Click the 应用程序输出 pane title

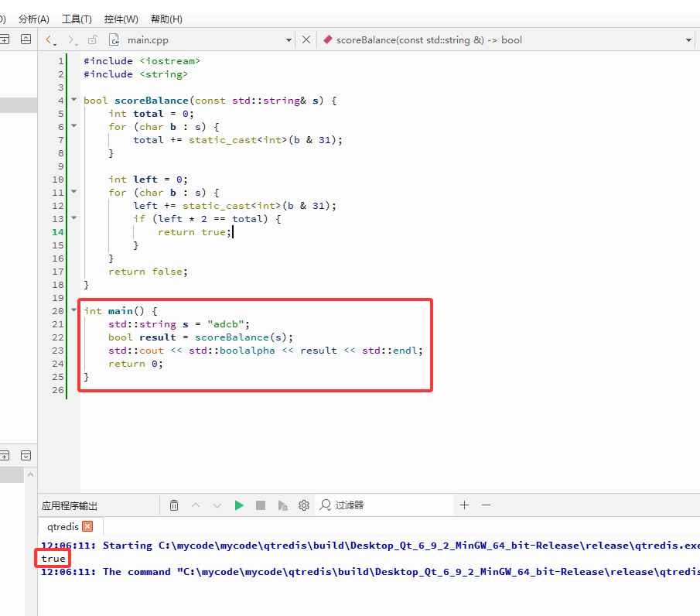click(x=69, y=505)
